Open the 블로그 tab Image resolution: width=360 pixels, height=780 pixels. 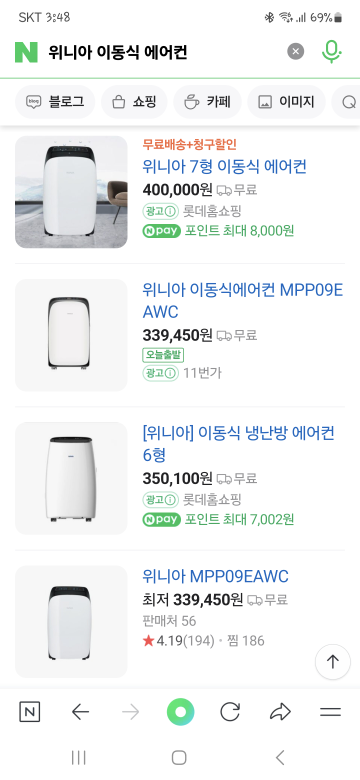tap(55, 102)
